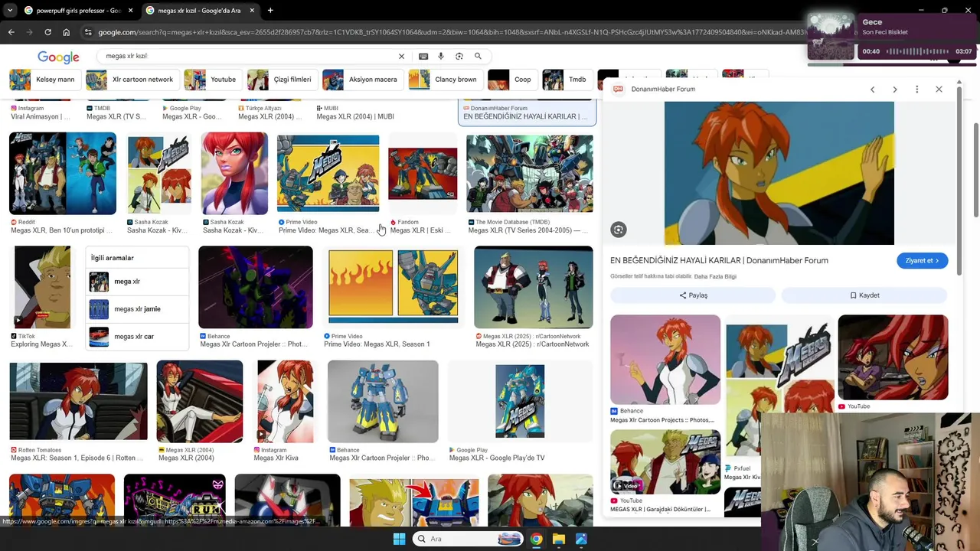Screen dimensions: 980x551
Task: Show next image in preview panel
Action: click(x=895, y=90)
